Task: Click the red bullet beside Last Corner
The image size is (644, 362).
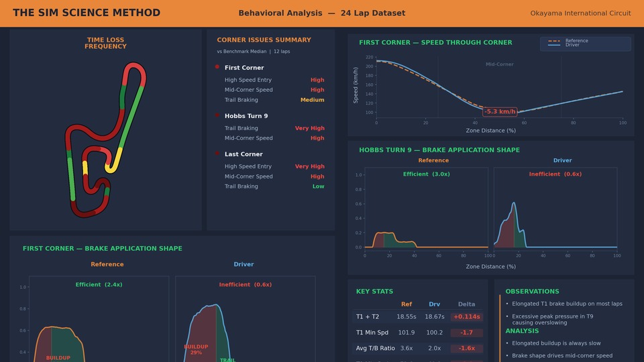Action: (x=217, y=154)
